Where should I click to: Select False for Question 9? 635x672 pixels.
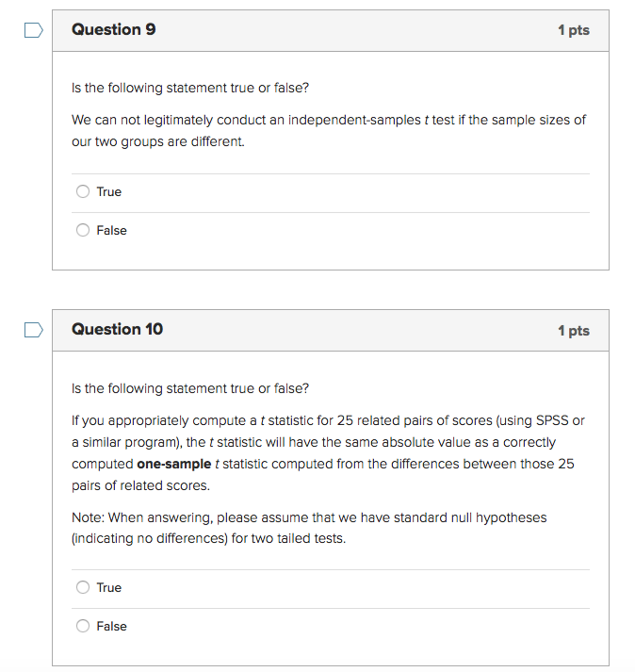(83, 230)
